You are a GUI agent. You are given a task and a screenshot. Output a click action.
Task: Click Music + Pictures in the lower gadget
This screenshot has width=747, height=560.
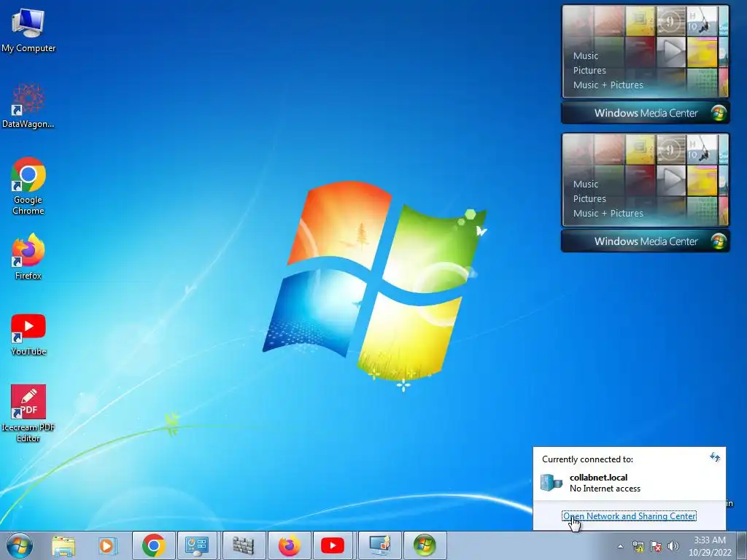click(608, 214)
